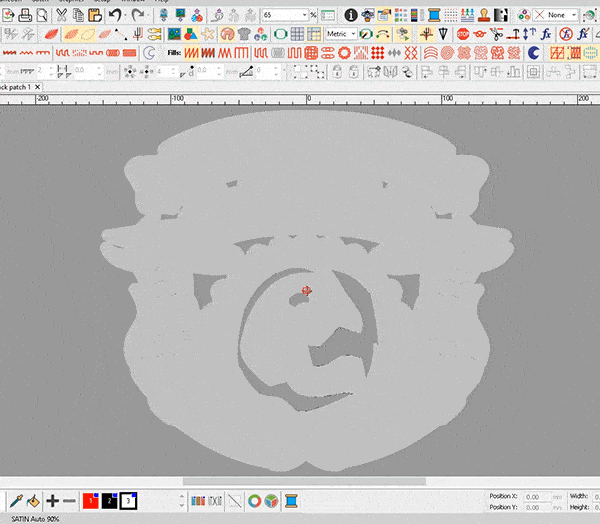The width and height of the screenshot is (600, 524).
Task: Open Print Preview magnifier icon
Action: (42, 15)
